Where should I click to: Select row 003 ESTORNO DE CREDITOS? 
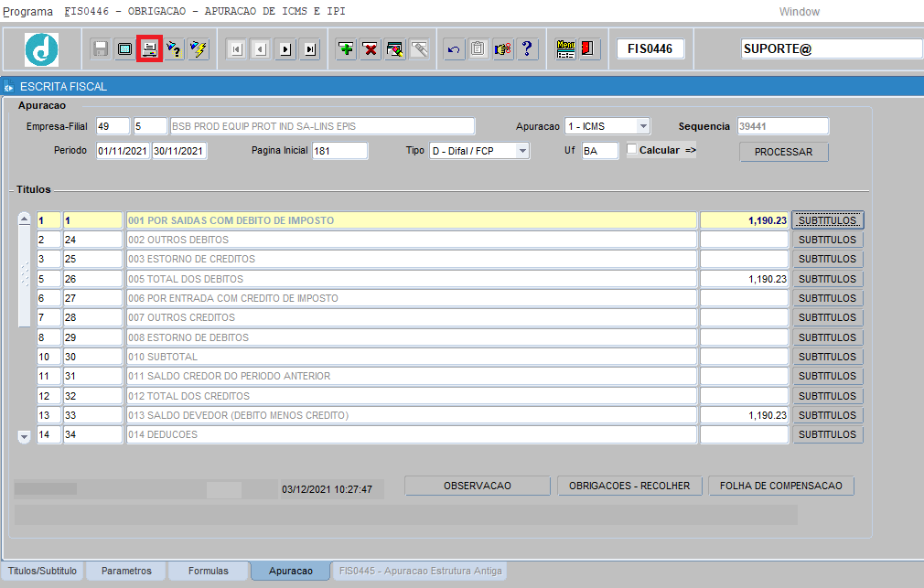click(412, 259)
